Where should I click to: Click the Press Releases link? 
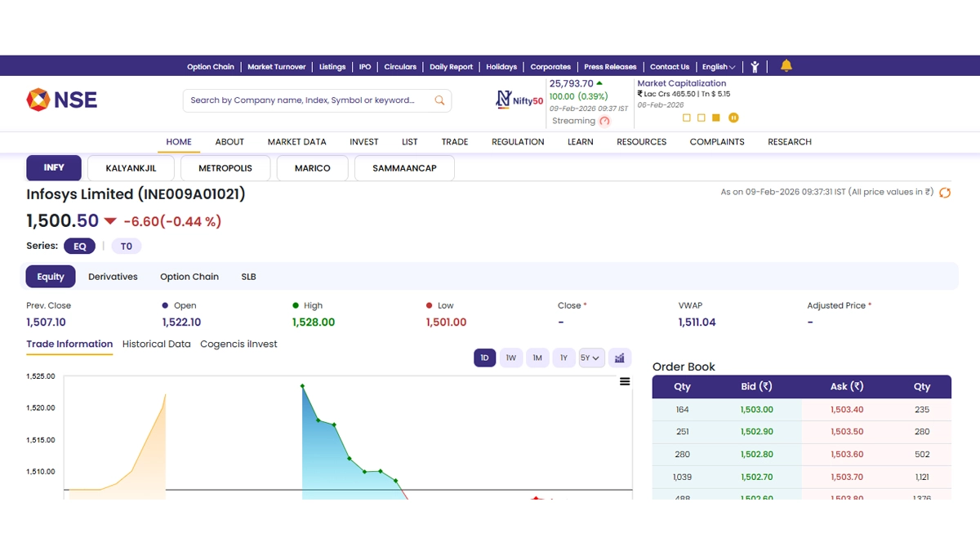tap(610, 67)
